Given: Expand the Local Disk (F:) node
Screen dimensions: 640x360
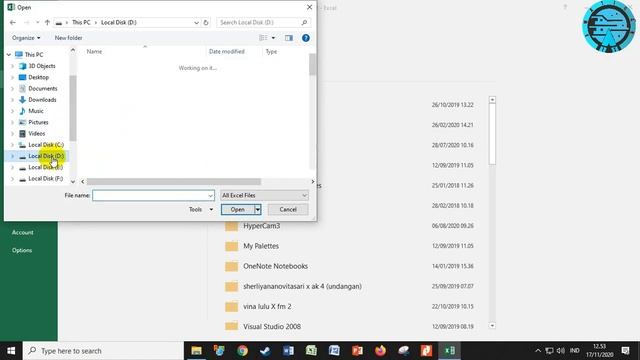Looking at the screenshot, I should pyautogui.click(x=12, y=179).
